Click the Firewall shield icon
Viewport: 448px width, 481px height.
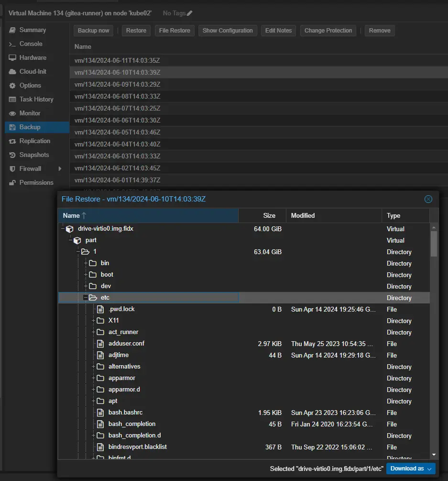click(x=12, y=169)
